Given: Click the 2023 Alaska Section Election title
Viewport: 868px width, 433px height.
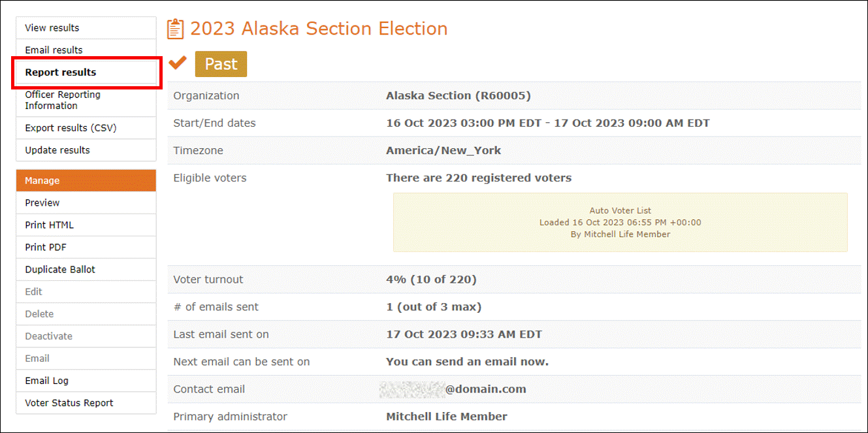Looking at the screenshot, I should (x=319, y=29).
